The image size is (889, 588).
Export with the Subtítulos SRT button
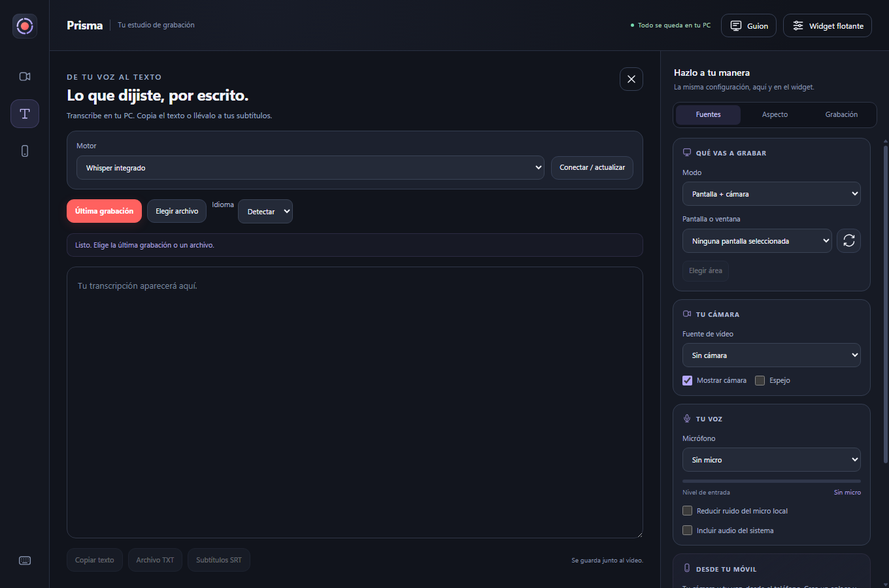(x=219, y=560)
